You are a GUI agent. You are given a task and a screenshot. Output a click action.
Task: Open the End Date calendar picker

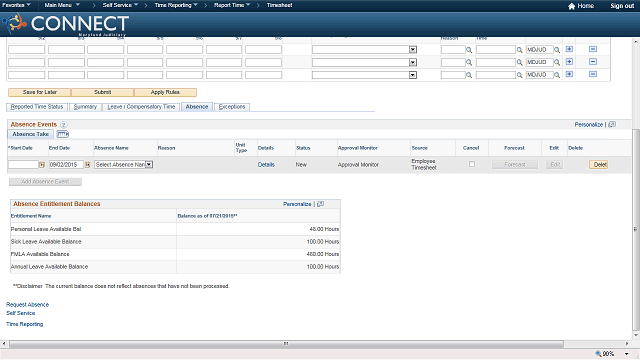pos(87,164)
